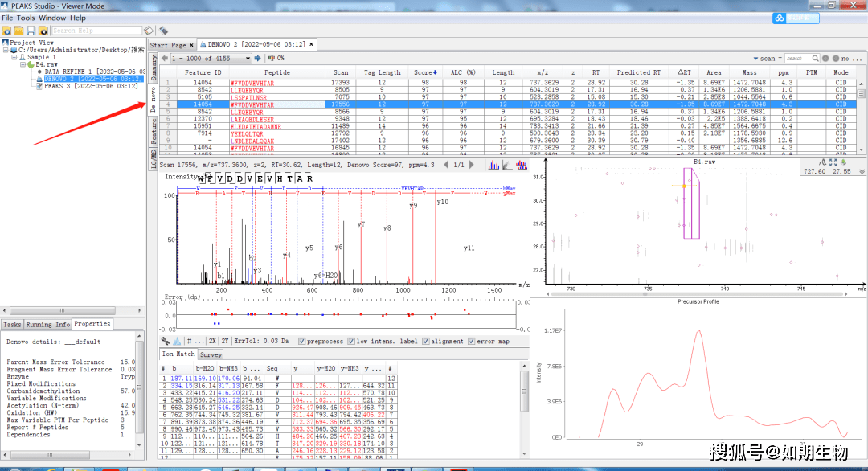
Task: Open the Tools menu
Action: [26, 18]
